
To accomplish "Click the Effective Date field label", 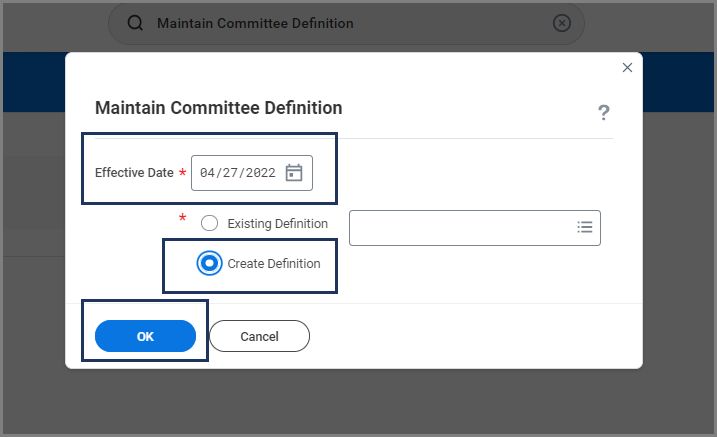I will [134, 173].
